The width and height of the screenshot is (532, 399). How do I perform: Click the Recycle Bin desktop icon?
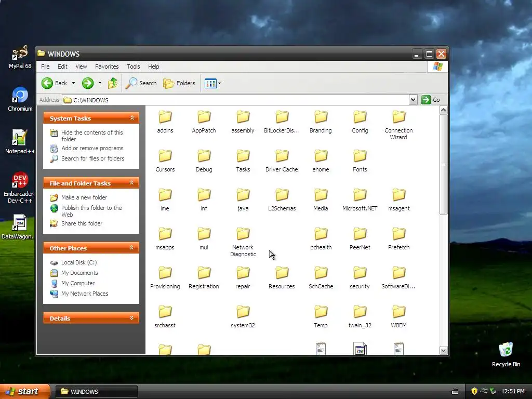[x=506, y=354]
